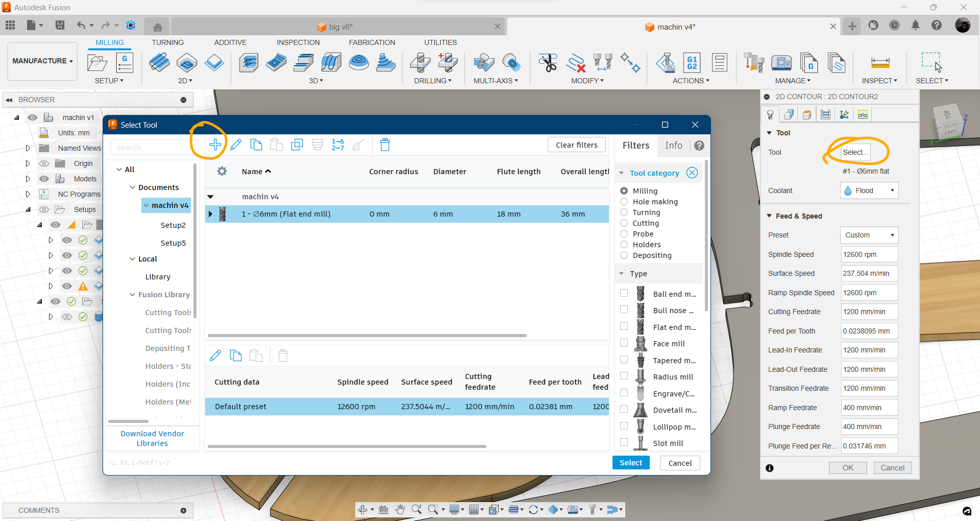
Task: Click the Drill tool icon in ribbon
Action: (420, 63)
